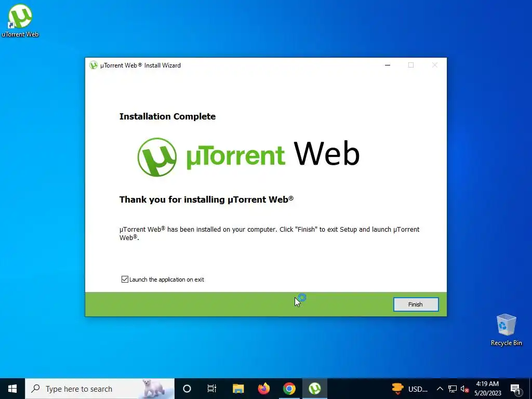Show hidden system tray icons
Screen dimensions: 532x399
click(x=440, y=389)
